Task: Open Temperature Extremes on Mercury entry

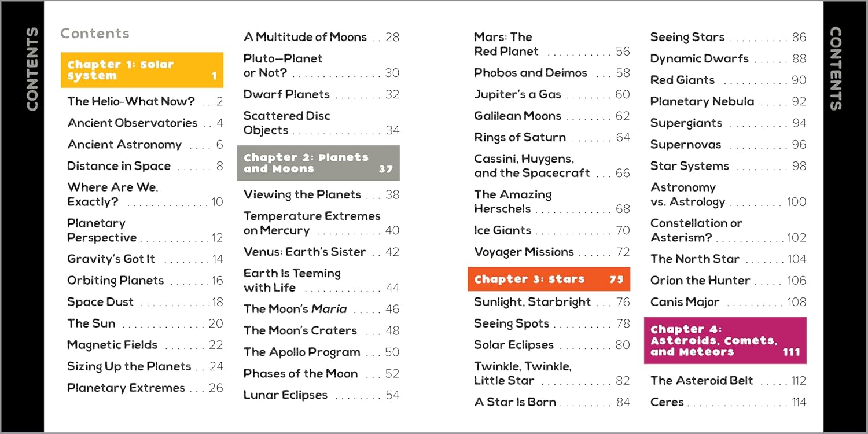Action: click(x=321, y=223)
